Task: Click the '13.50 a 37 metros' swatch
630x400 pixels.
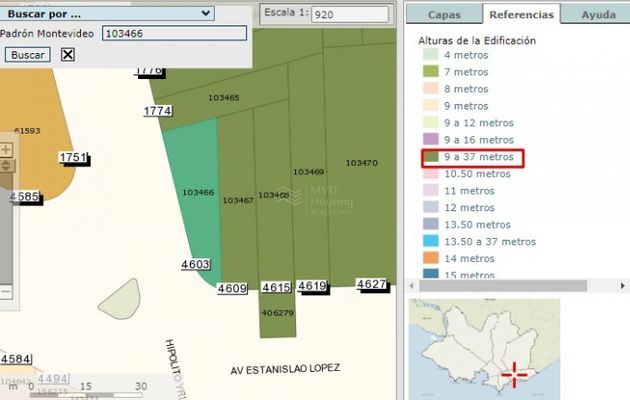Action: 431,241
